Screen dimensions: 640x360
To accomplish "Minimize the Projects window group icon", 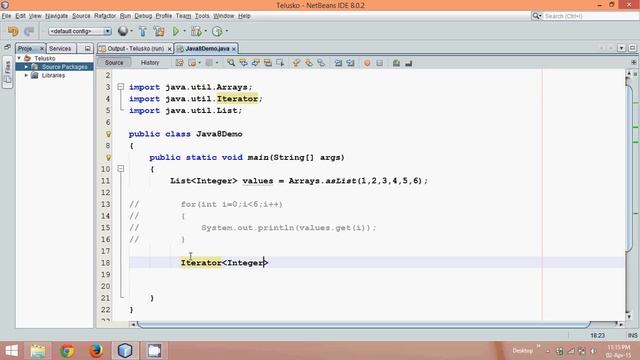I will (x=87, y=49).
